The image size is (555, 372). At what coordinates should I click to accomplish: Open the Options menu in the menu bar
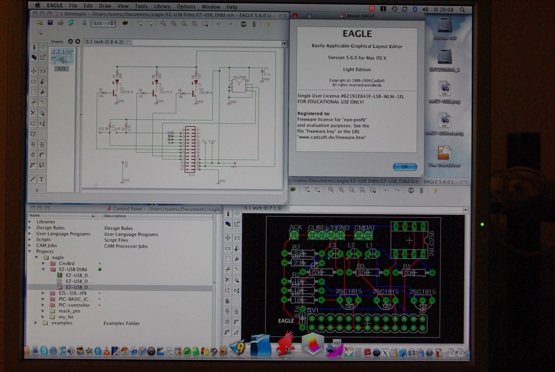click(x=185, y=6)
